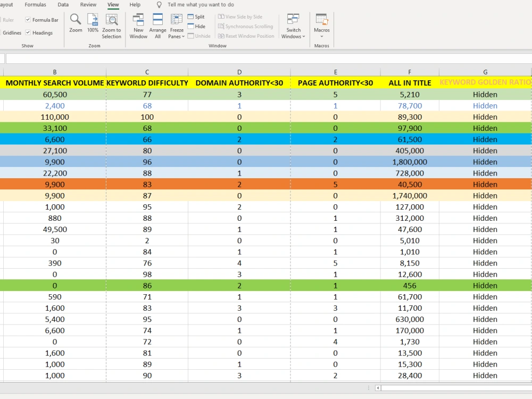Select the cell showing 312,000

(410, 218)
